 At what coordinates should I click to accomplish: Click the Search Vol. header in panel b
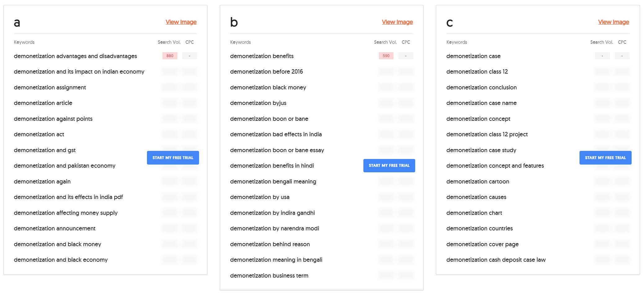pyautogui.click(x=385, y=42)
